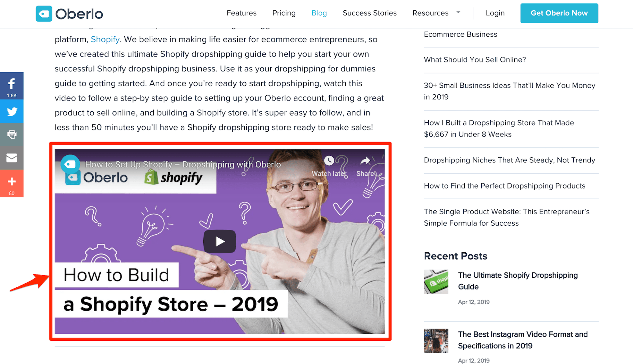Play the Shopify store video

point(220,241)
